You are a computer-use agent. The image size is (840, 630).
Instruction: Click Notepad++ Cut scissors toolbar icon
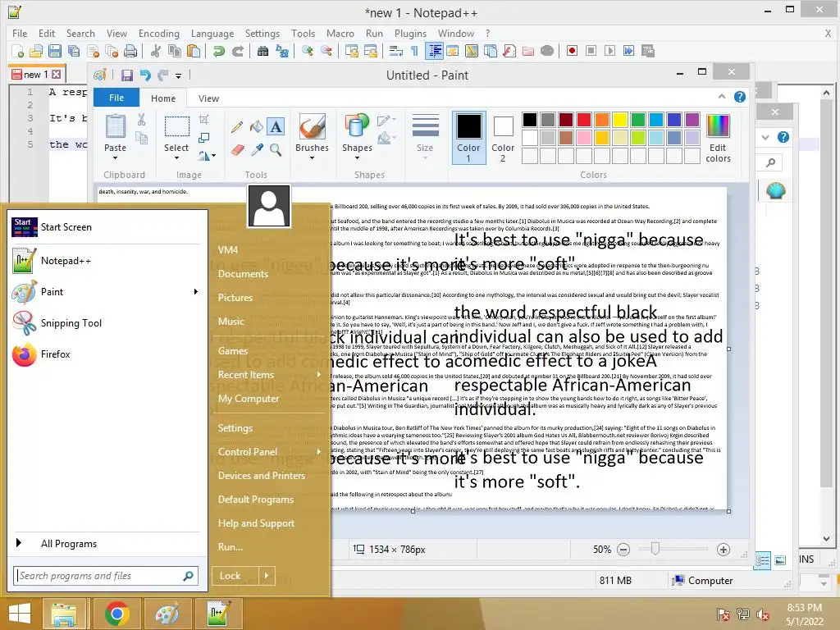click(x=156, y=51)
